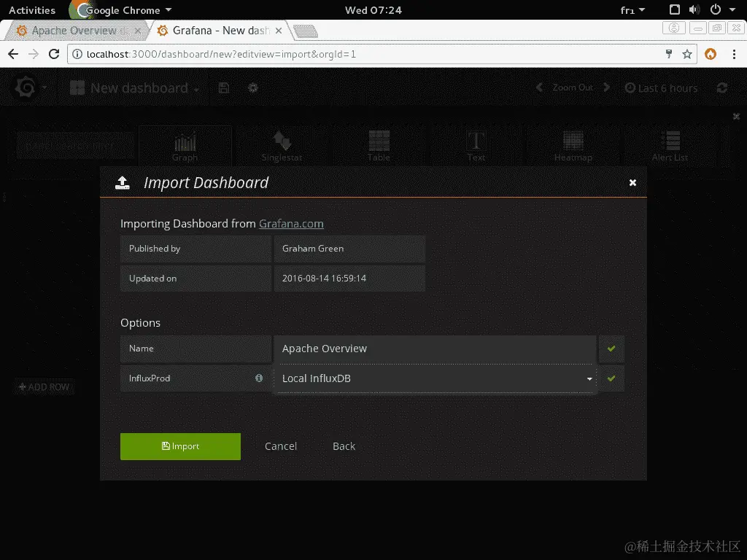Open the Grafana.com link
This screenshot has height=560, width=747.
[x=291, y=223]
